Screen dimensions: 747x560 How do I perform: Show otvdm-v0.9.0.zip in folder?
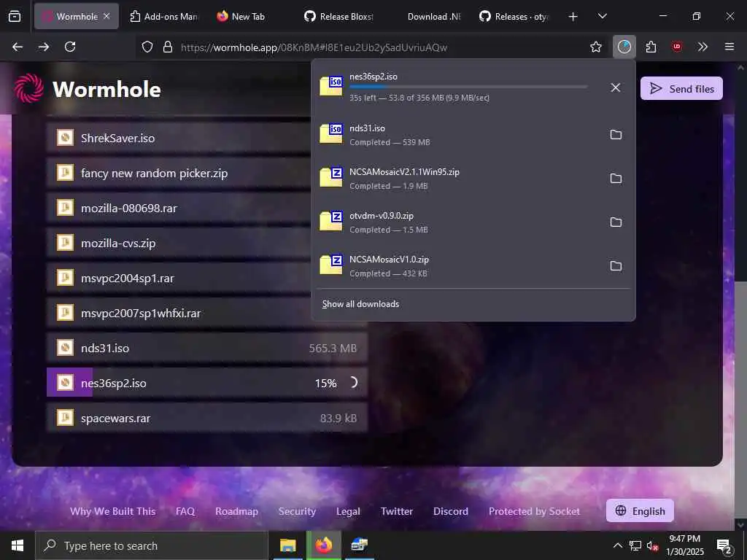[x=616, y=222]
